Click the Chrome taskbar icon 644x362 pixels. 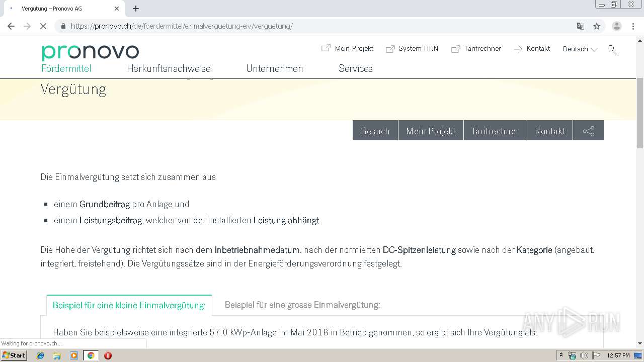(x=91, y=355)
